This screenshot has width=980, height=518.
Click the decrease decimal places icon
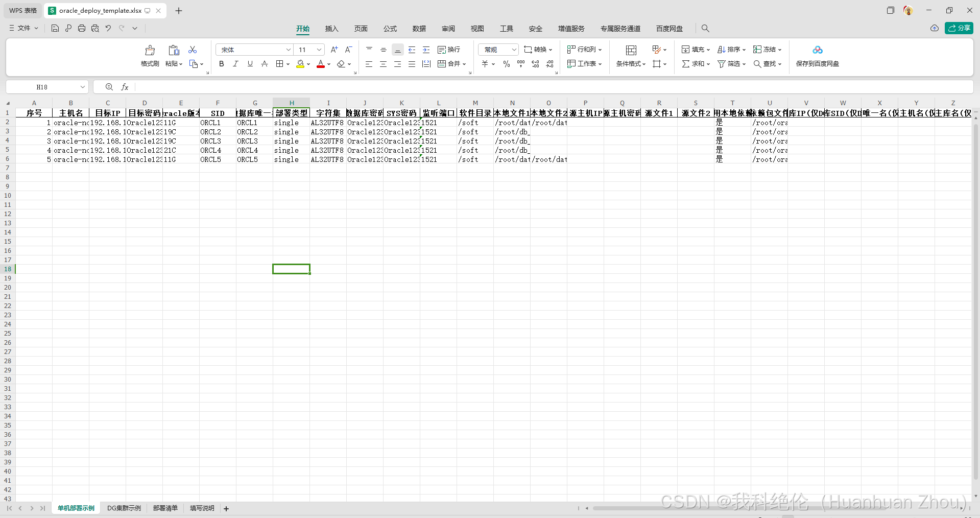click(x=549, y=64)
